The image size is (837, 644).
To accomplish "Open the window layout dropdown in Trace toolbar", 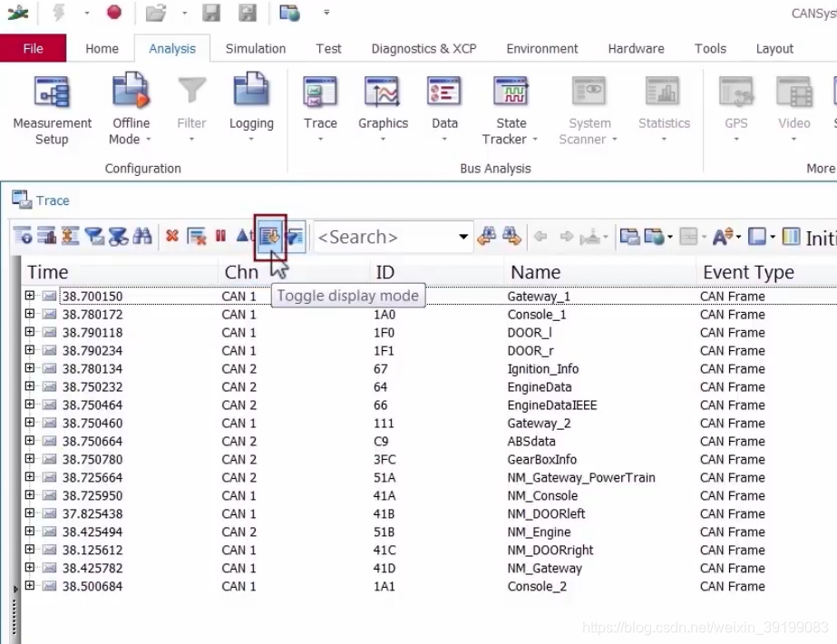I will 773,237.
